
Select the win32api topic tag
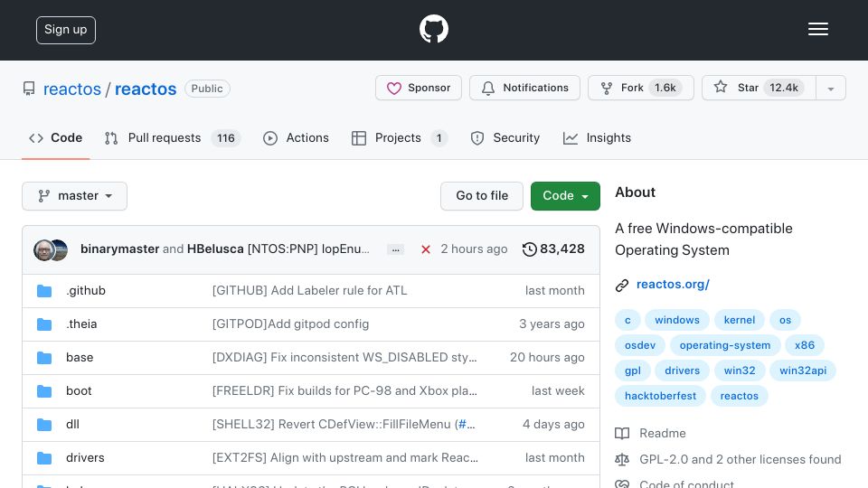coord(803,371)
